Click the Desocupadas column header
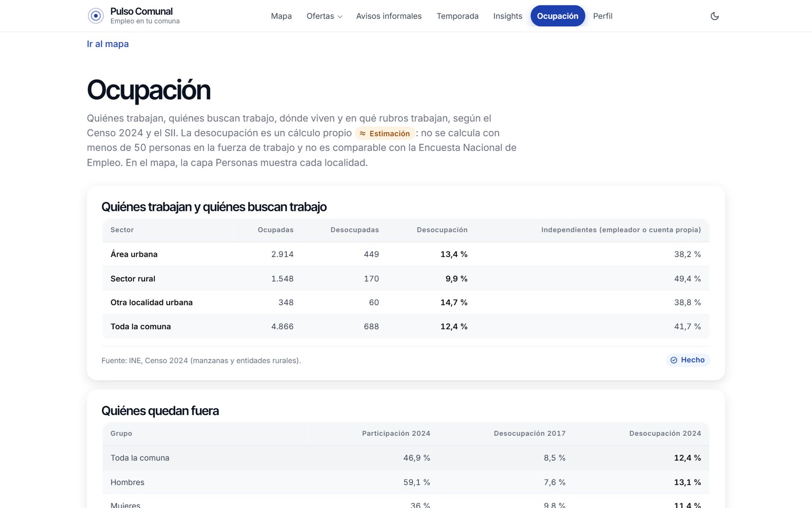Screen dimensions: 812x508 click(355, 230)
